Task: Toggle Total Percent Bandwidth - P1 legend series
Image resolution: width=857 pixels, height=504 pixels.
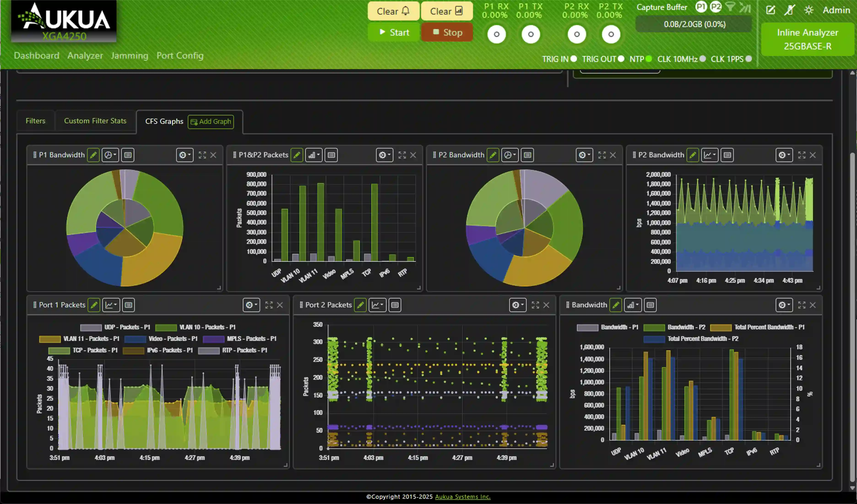Action: coord(758,327)
